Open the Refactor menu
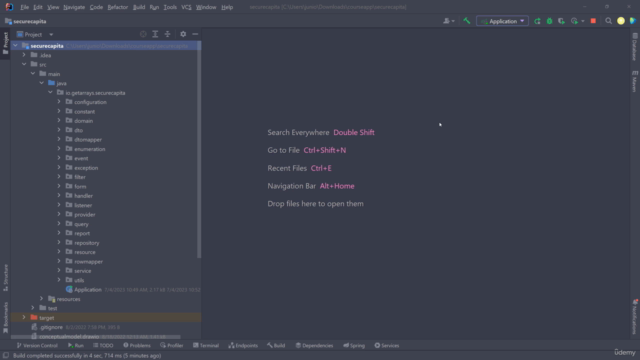640x360 pixels. (118, 7)
